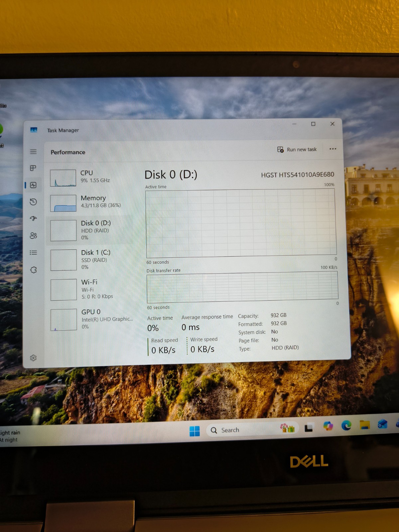Click the CPU usage mini graph thumbnail
399x532 pixels.
pyautogui.click(x=63, y=178)
